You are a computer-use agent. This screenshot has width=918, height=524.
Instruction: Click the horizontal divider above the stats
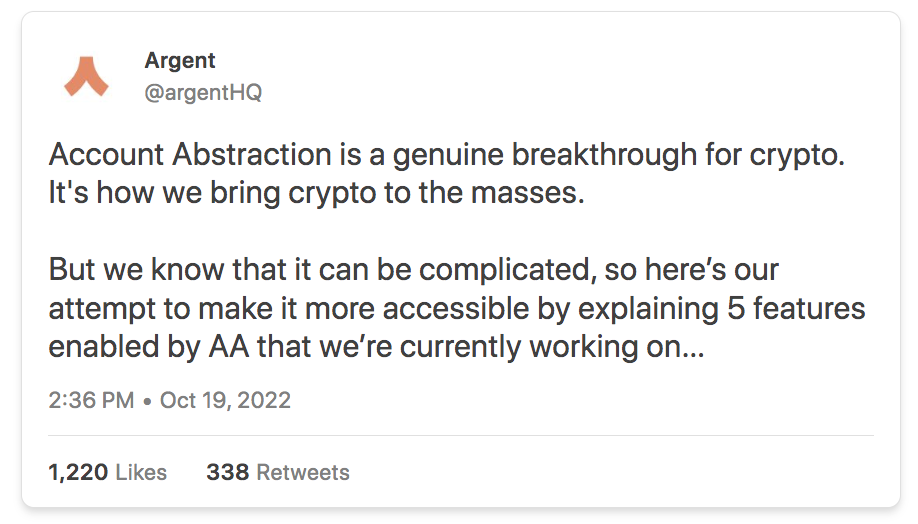461,435
